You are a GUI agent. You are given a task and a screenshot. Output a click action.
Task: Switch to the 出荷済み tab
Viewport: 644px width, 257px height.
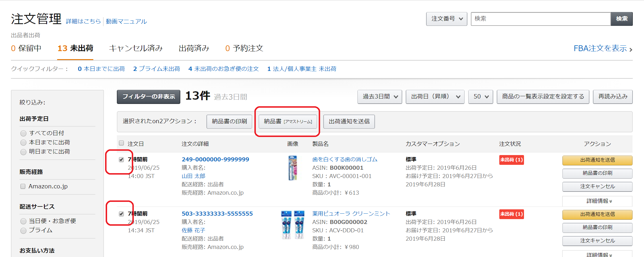[x=194, y=48]
